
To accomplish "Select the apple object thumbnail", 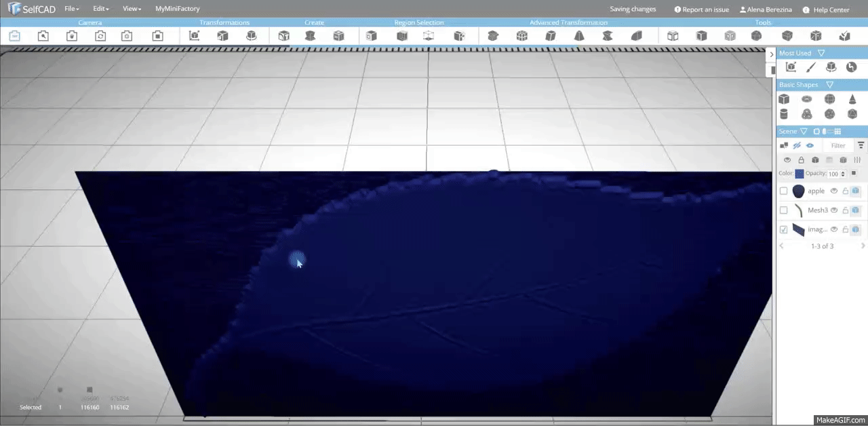I will point(798,191).
